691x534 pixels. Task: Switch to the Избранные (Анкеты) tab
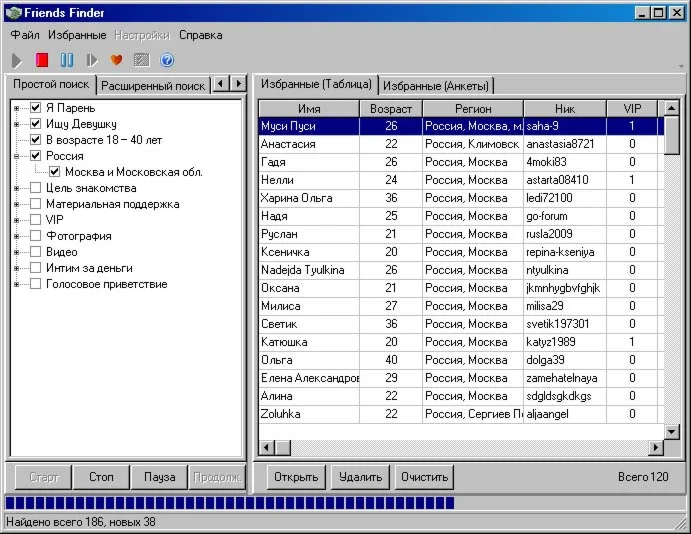tap(436, 86)
